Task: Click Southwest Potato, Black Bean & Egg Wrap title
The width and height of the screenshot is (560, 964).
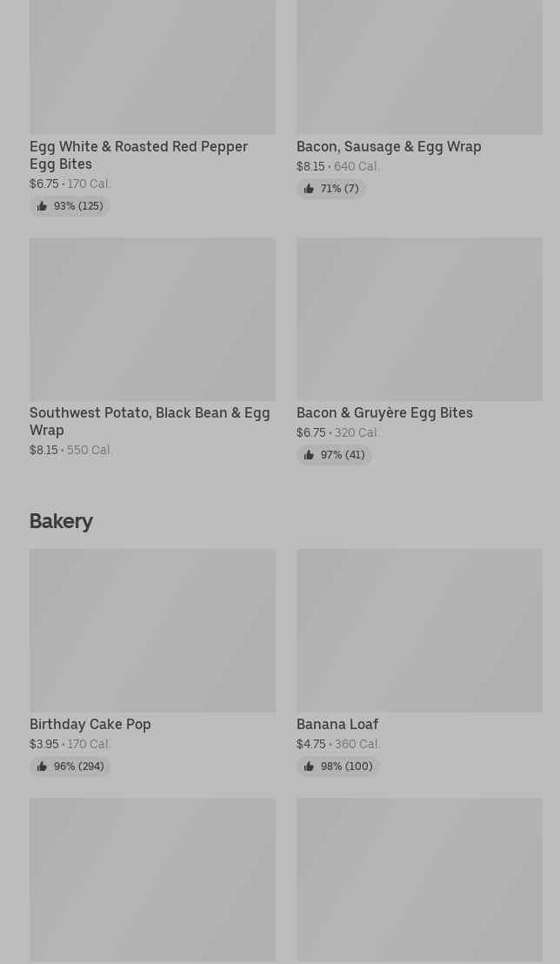Action: tap(150, 421)
